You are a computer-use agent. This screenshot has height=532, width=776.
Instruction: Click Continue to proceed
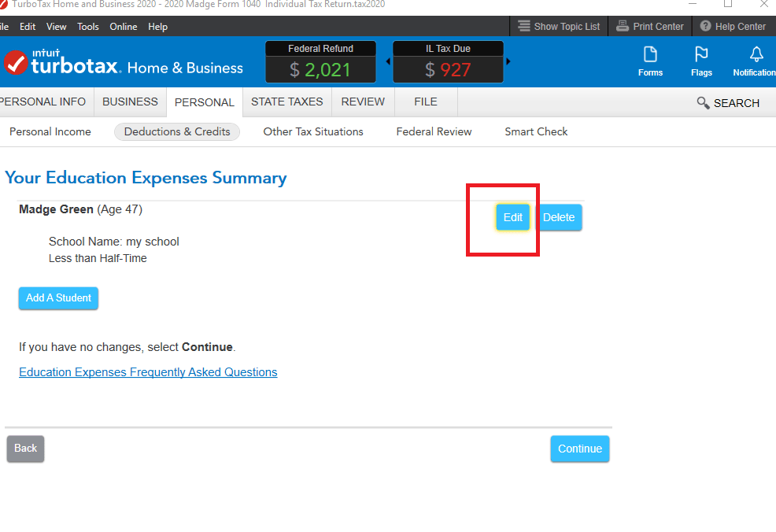point(579,448)
